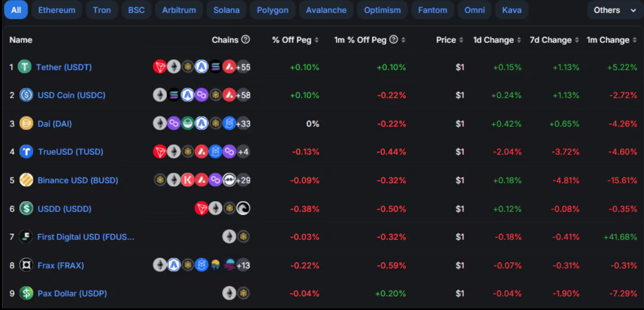Click the USD Coin logo icon
The image size is (644, 310).
click(26, 95)
